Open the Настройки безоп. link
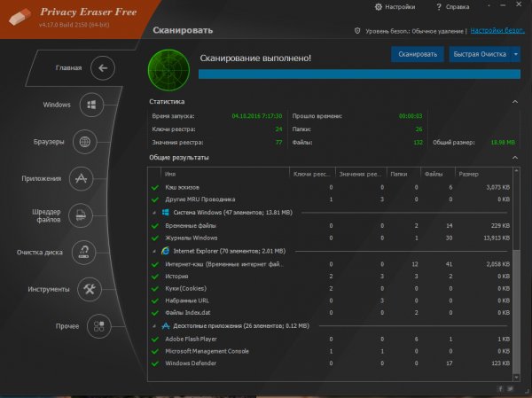The height and width of the screenshot is (398, 532). 497,30
